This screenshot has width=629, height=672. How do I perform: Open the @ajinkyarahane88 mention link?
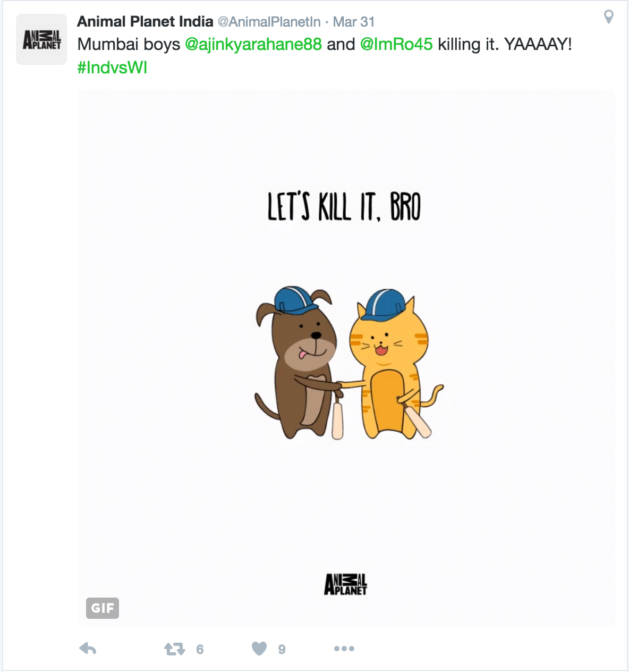(x=253, y=44)
